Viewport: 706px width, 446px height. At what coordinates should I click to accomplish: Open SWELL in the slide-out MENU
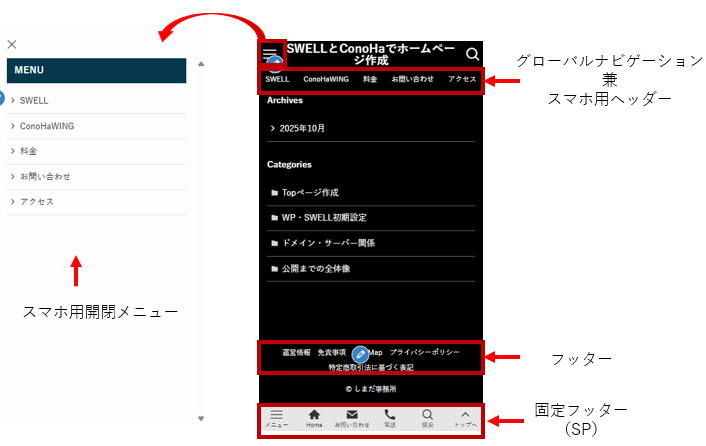click(x=96, y=101)
